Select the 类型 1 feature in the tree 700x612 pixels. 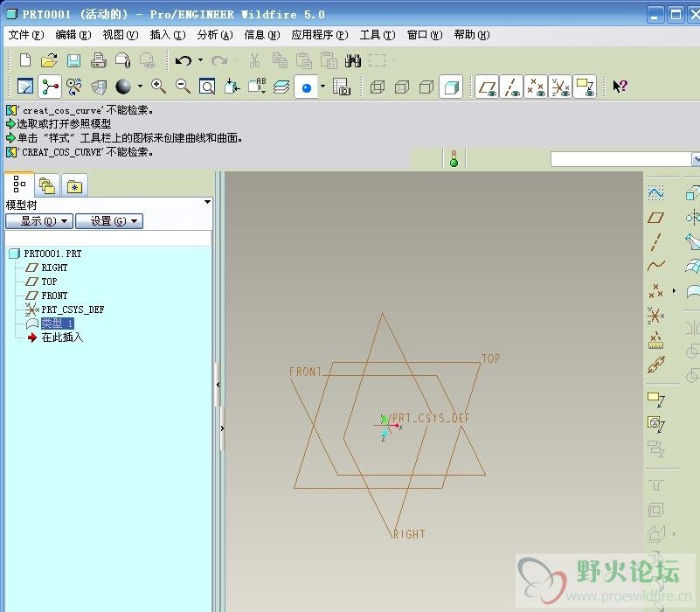(x=58, y=323)
